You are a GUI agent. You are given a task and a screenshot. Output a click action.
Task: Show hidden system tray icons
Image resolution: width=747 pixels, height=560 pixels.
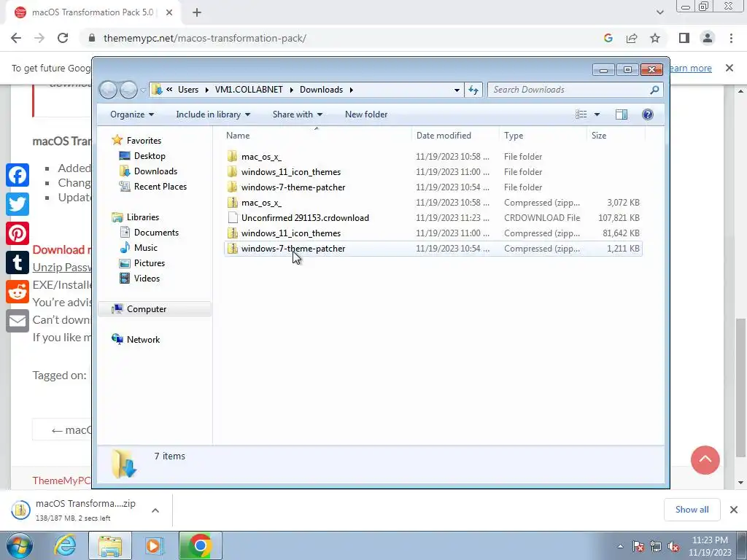pos(620,547)
